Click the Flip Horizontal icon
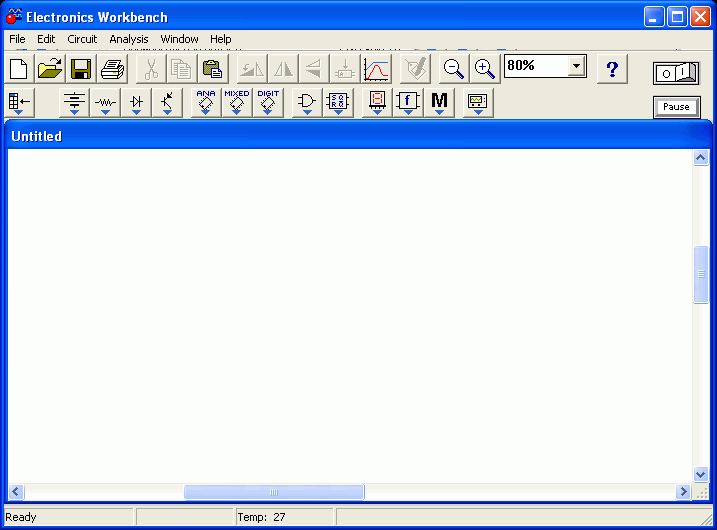 coord(283,69)
